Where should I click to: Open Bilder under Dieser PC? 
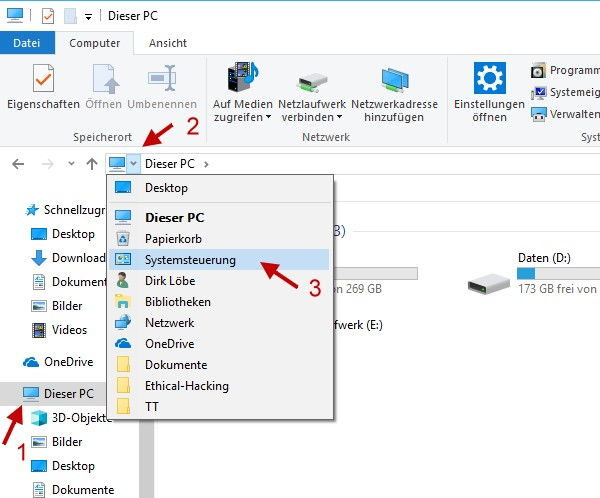coord(57,442)
